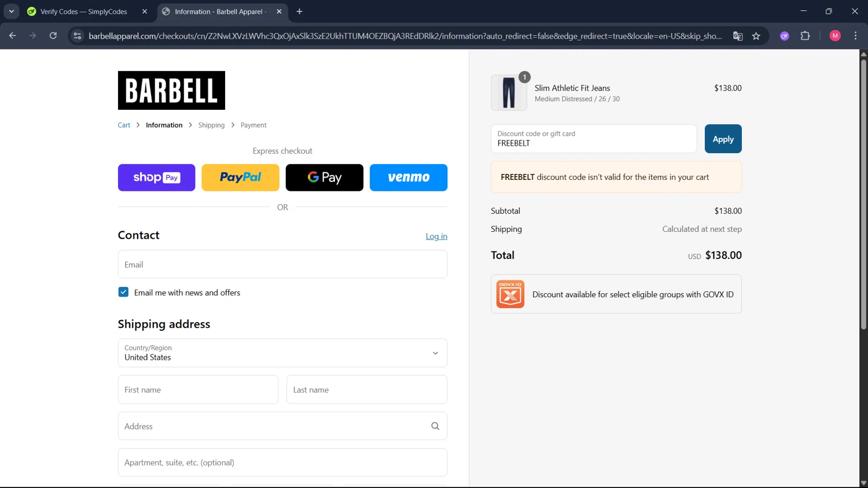This screenshot has height=488, width=868.
Task: Click the Log in link
Action: pyautogui.click(x=436, y=236)
